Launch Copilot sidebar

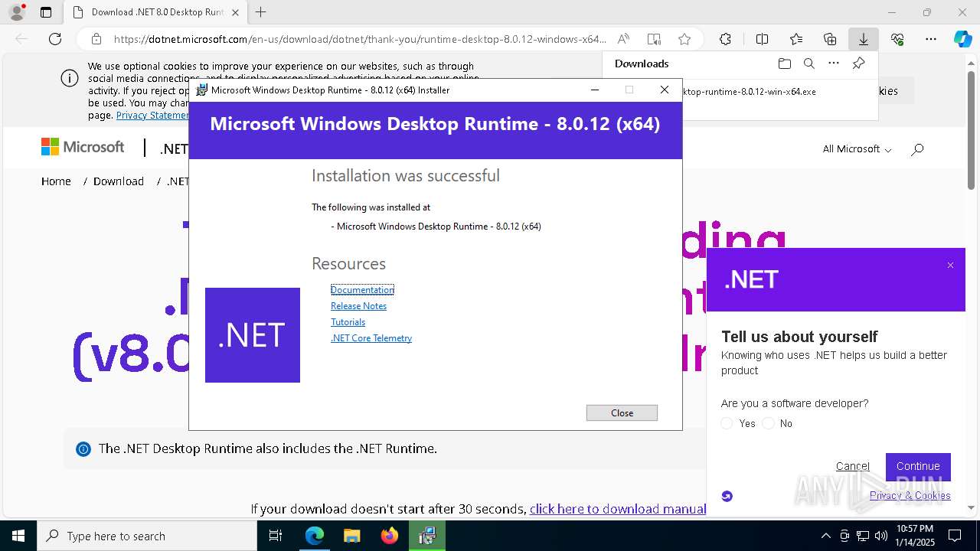pyautogui.click(x=962, y=39)
